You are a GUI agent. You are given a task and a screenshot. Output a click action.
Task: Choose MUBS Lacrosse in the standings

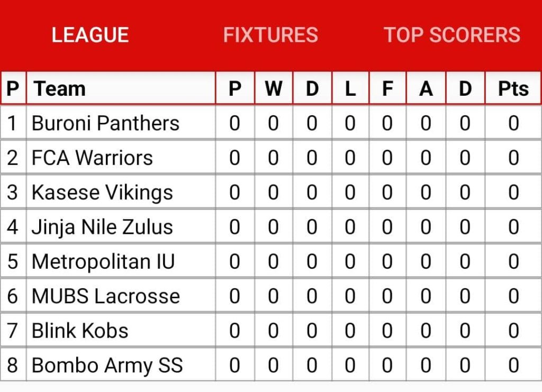click(x=106, y=296)
